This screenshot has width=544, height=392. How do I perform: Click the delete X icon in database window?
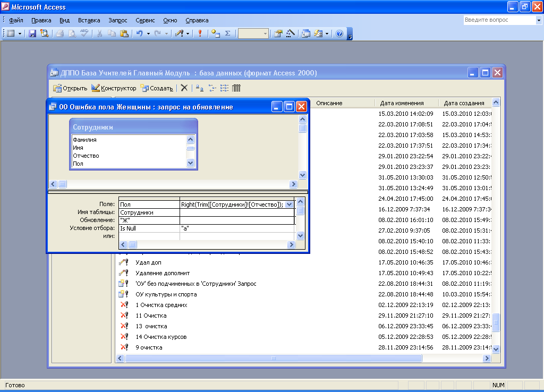click(x=184, y=88)
